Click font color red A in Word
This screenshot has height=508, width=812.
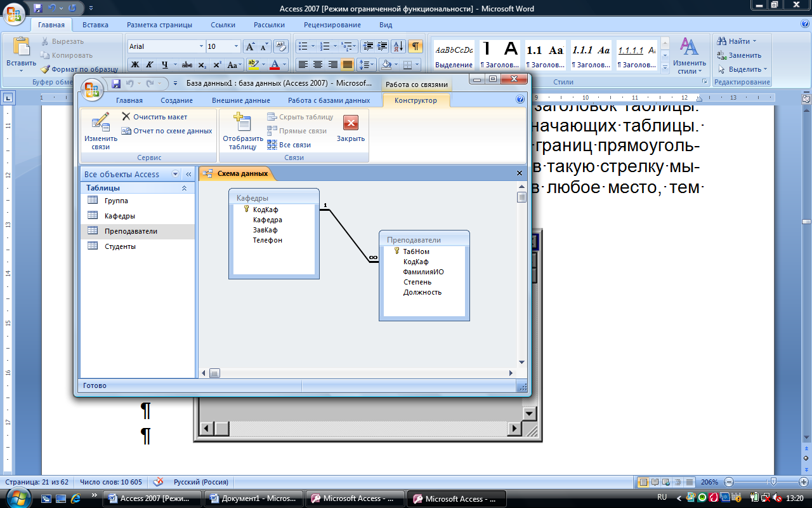(x=275, y=65)
